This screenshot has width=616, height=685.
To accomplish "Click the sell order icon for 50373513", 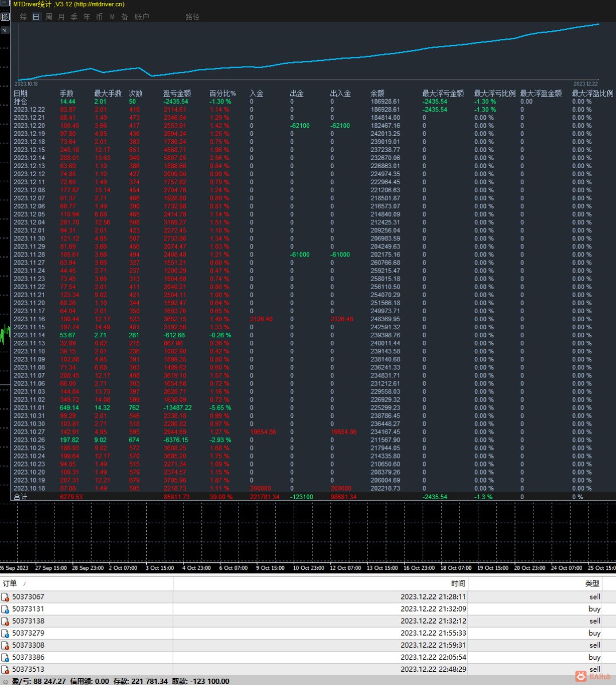I will pos(5,670).
